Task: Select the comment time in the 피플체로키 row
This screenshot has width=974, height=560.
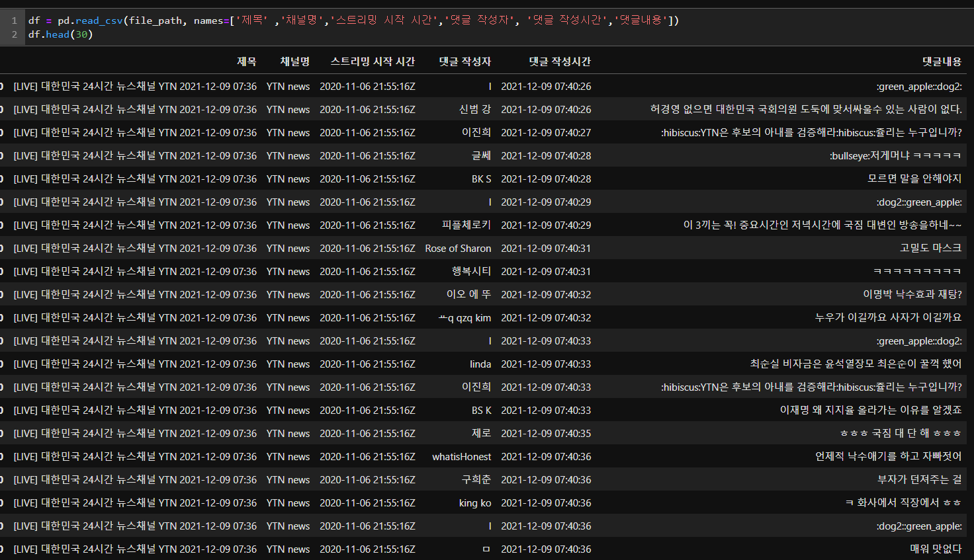Action: 546,225
